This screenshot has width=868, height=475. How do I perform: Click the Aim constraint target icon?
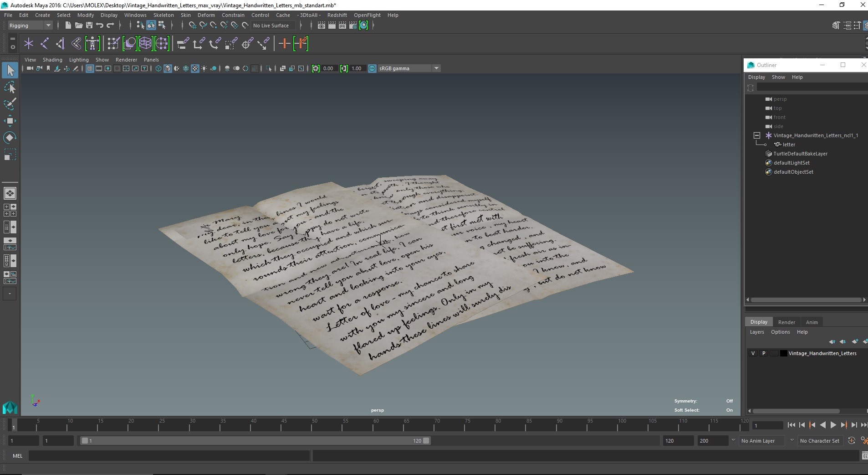[247, 44]
